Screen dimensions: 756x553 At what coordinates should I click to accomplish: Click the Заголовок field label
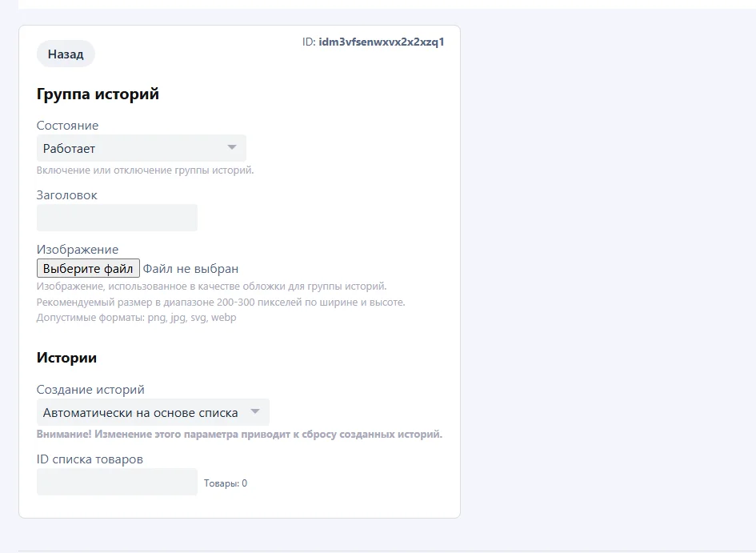67,194
